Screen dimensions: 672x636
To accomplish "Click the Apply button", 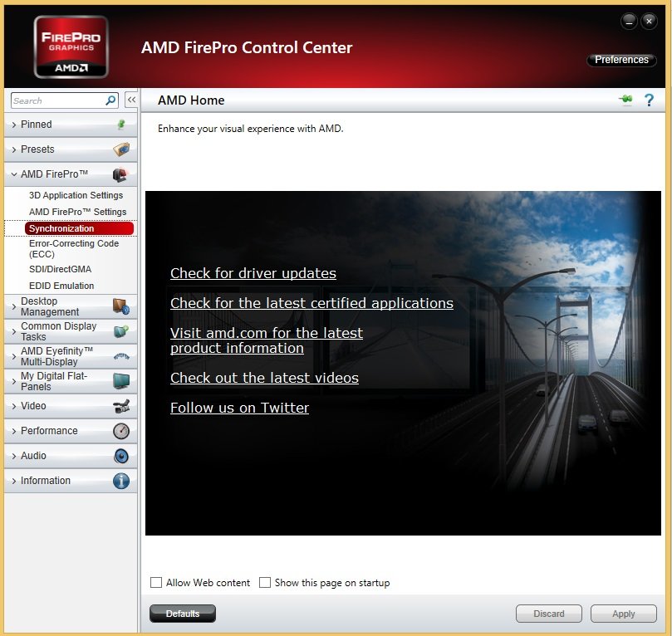I will (x=624, y=614).
